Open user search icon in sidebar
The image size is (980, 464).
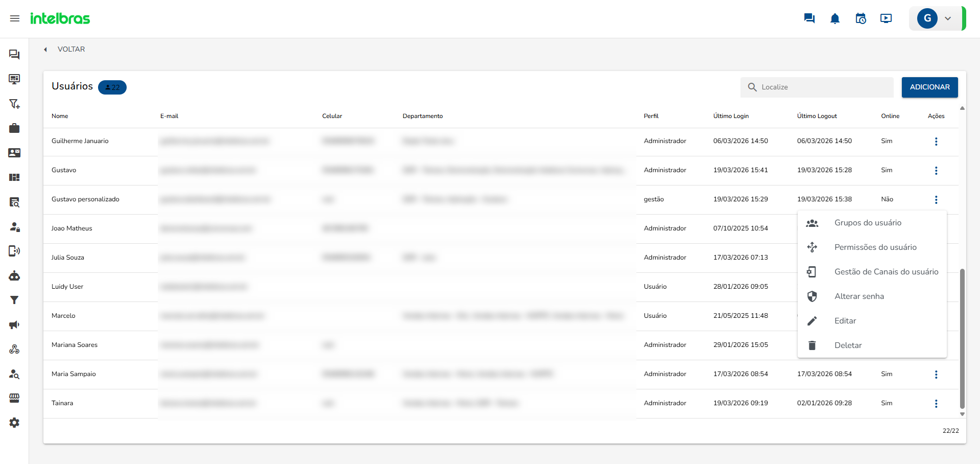coord(14,374)
